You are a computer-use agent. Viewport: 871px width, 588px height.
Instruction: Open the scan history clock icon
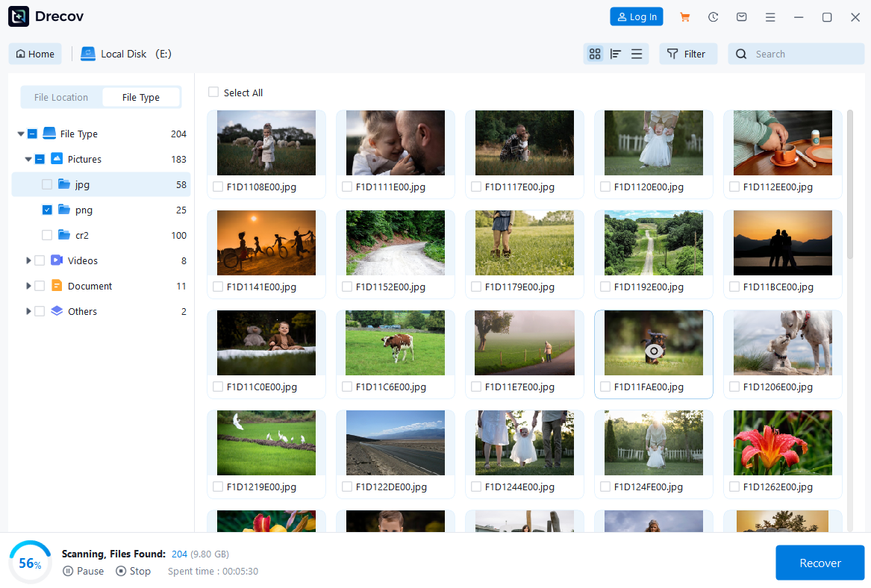coord(714,17)
